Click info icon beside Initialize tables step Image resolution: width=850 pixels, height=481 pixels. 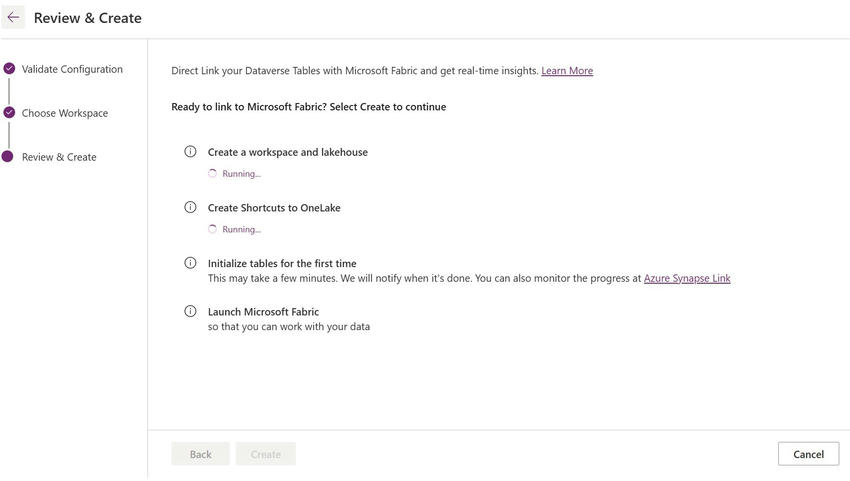[190, 263]
